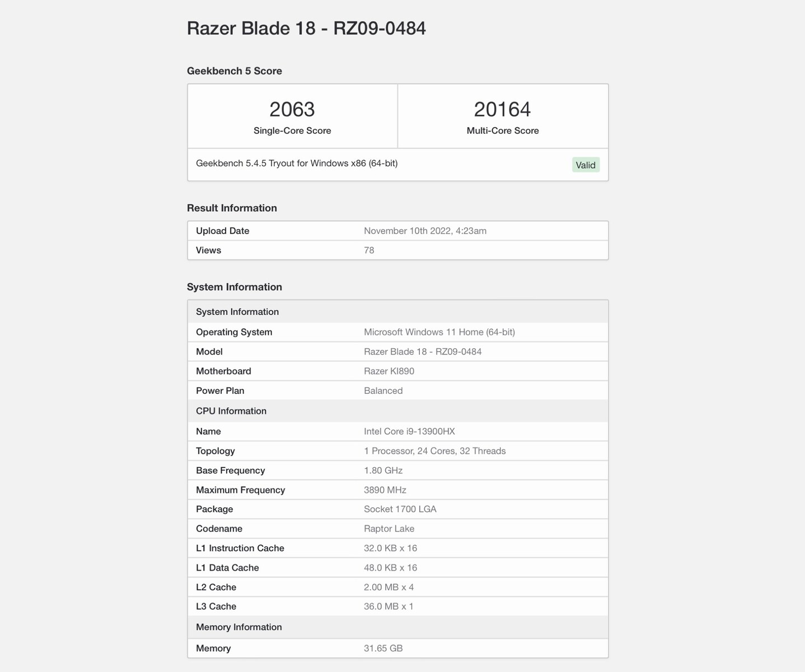
Task: Click the Geekbench 5.4.5 Tryout version text
Action: point(297,164)
